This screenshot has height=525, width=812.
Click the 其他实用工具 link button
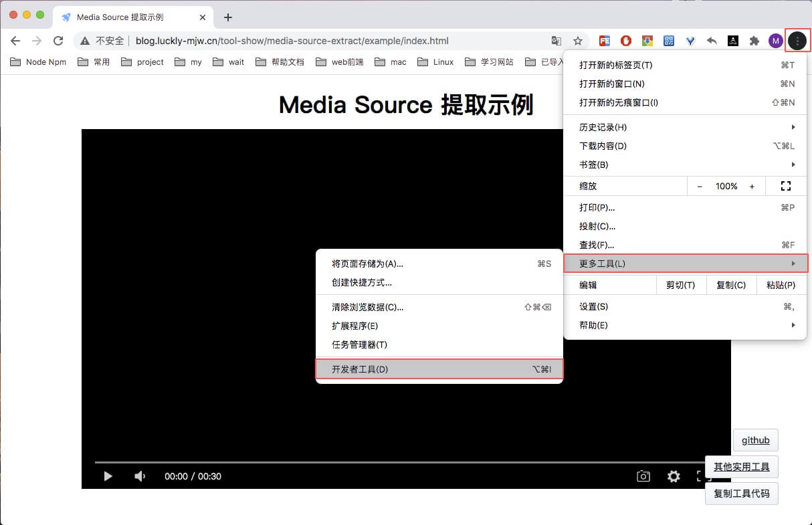pyautogui.click(x=742, y=467)
